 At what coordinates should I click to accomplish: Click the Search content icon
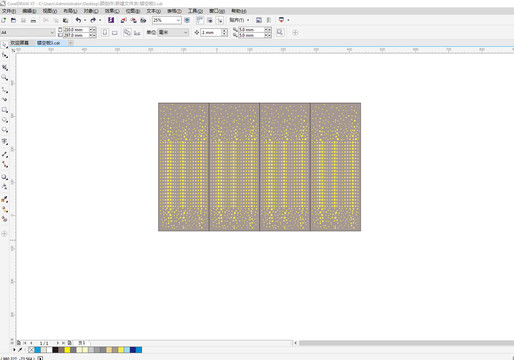[111, 20]
